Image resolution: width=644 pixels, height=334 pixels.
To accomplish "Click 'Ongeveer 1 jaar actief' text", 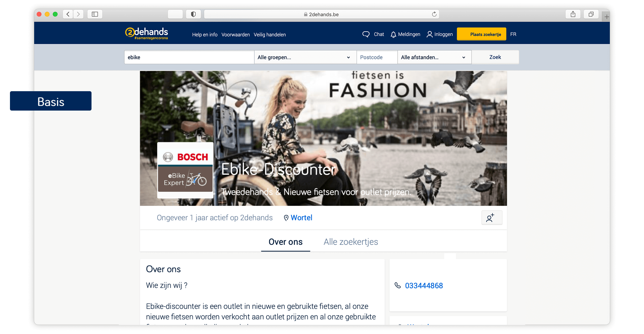I will pyautogui.click(x=215, y=218).
